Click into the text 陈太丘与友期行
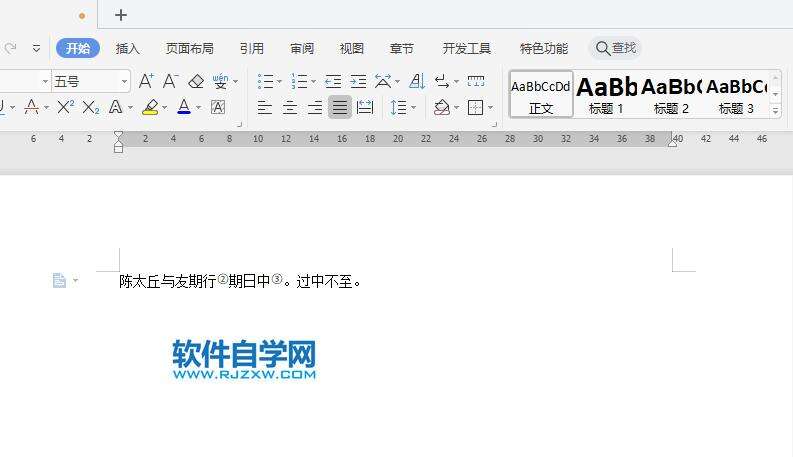This screenshot has width=793, height=457. pyautogui.click(x=167, y=281)
